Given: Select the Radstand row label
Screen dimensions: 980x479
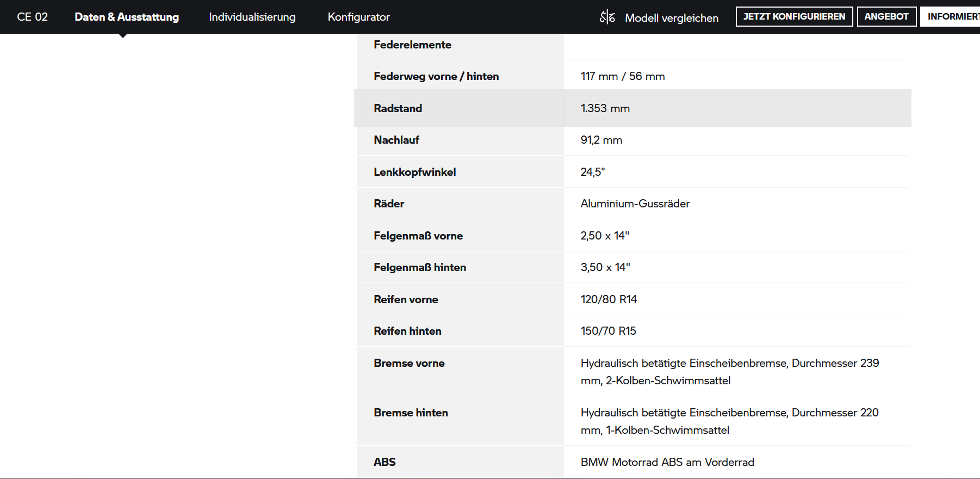Looking at the screenshot, I should point(398,108).
